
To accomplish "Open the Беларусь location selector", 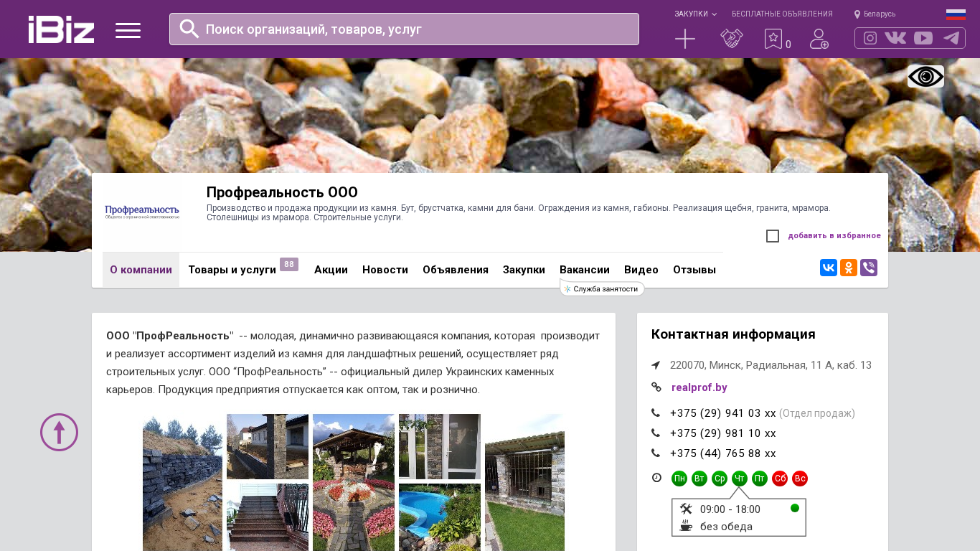I will [875, 14].
